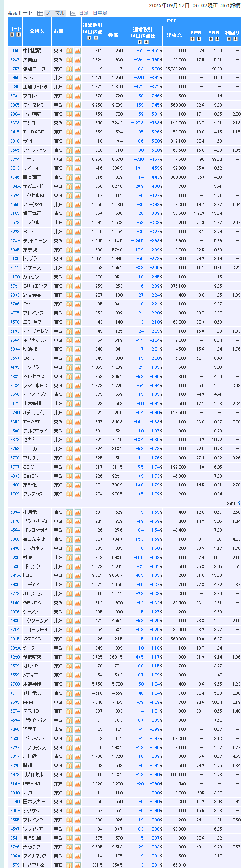Open stock code 341A link
This screenshot has height=868, width=246.
pyautogui.click(x=16, y=575)
